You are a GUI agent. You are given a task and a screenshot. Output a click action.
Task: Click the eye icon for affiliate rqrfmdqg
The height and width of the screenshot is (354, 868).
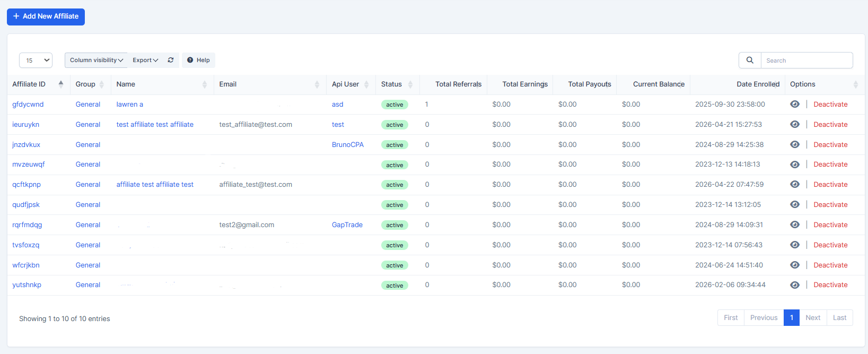coord(794,225)
